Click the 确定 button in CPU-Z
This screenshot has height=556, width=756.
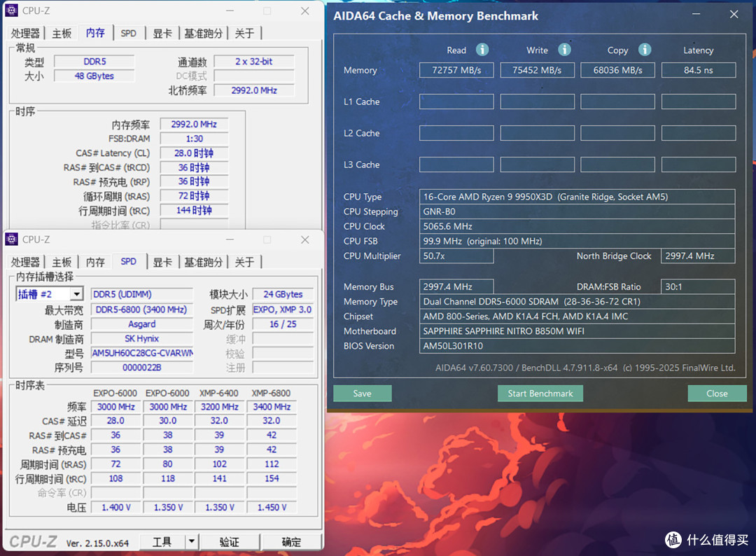pyautogui.click(x=290, y=541)
